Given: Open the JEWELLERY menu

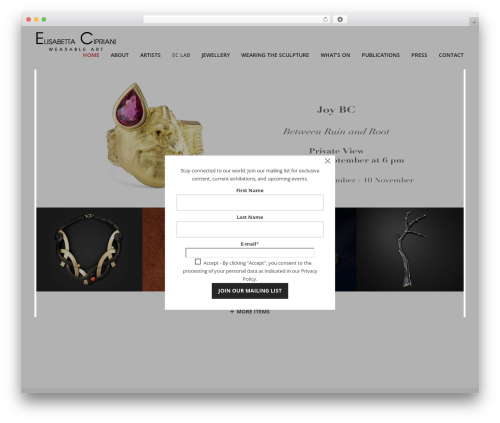Looking at the screenshot, I should (216, 55).
